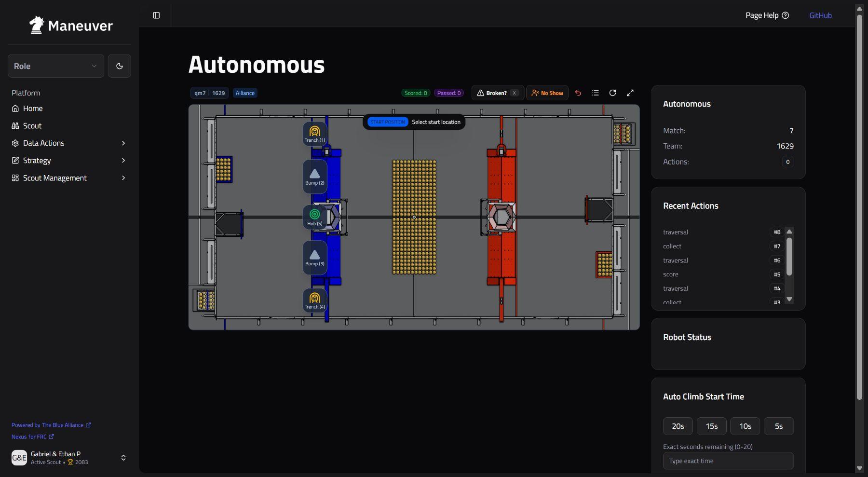The image size is (868, 477).
Task: Click the center fuel pile on field
Action: tap(414, 217)
